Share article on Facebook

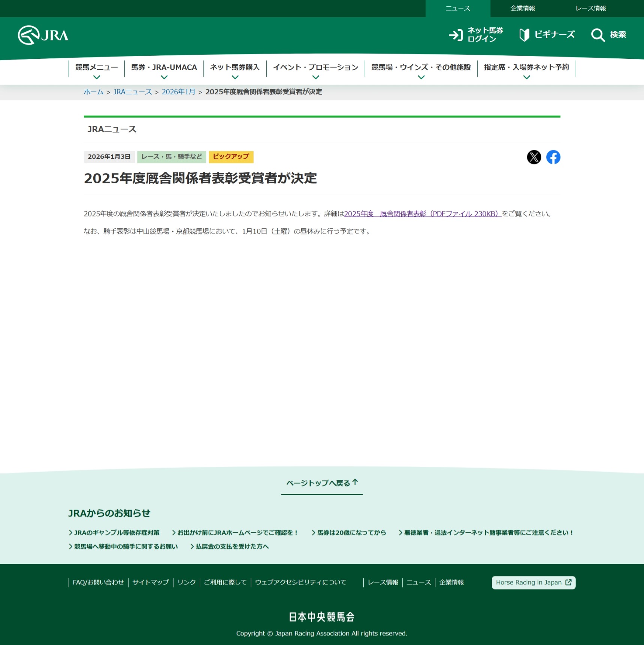pyautogui.click(x=553, y=157)
